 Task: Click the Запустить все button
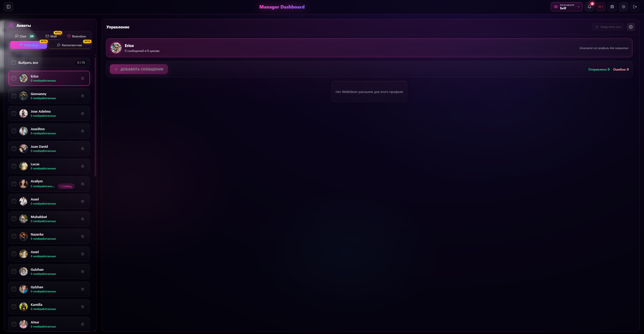608,27
